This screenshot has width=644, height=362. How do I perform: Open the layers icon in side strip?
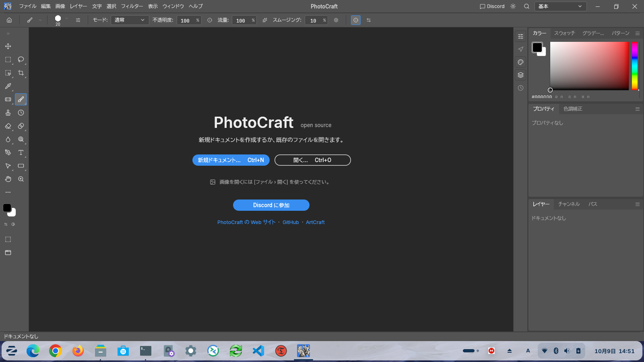click(x=520, y=75)
